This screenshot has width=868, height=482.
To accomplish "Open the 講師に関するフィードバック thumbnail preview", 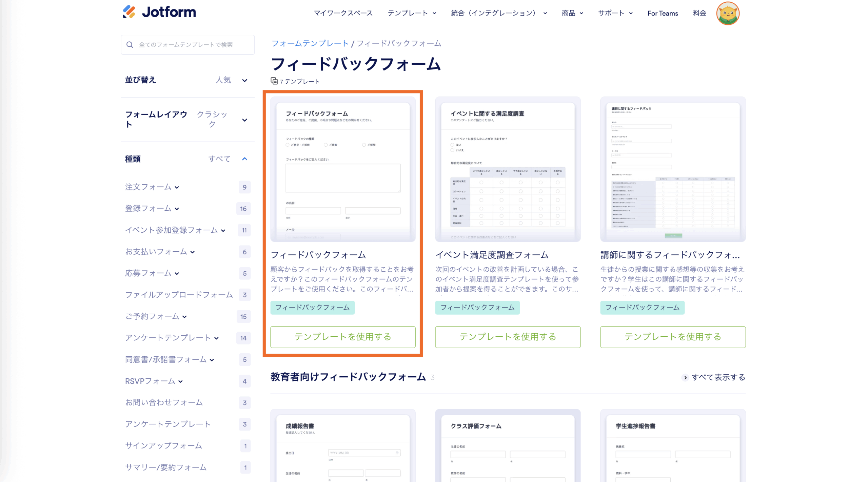I will (x=672, y=169).
